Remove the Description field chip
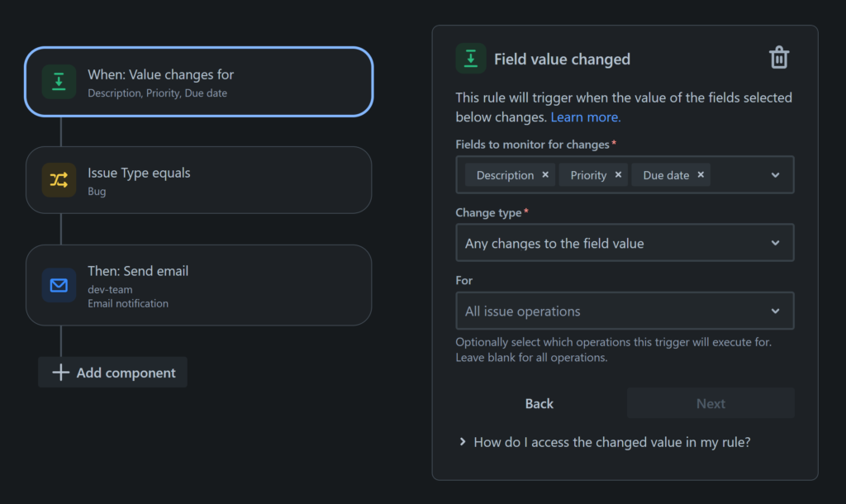The height and width of the screenshot is (504, 846). [544, 174]
